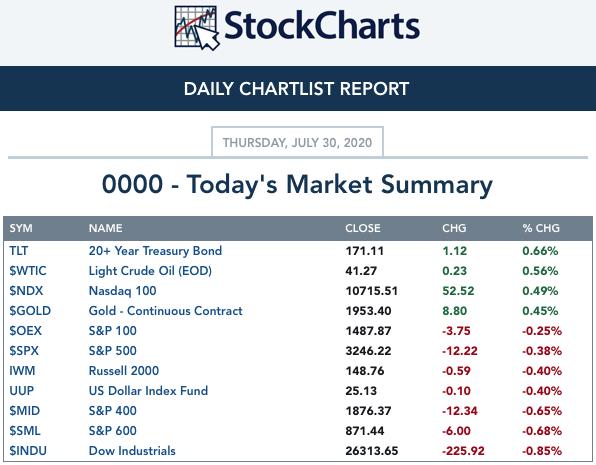The image size is (596, 465).
Task: Open US Dollar Index Fund link
Action: [148, 391]
